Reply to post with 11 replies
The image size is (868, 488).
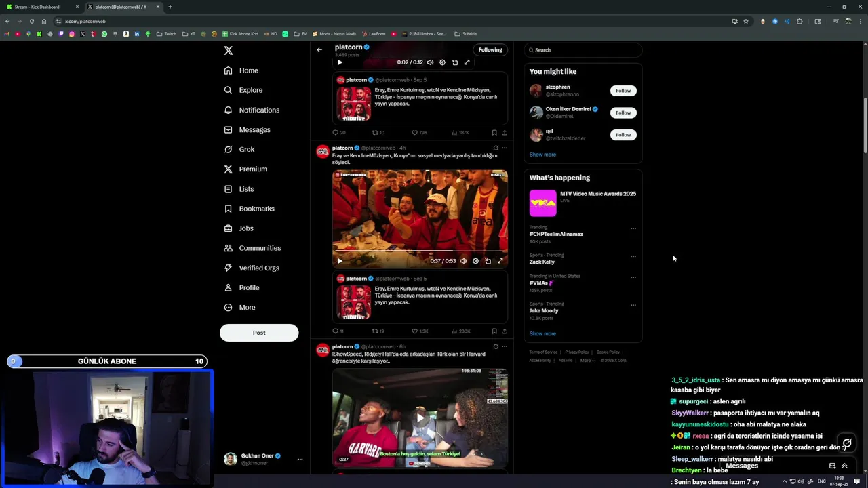coord(338,331)
